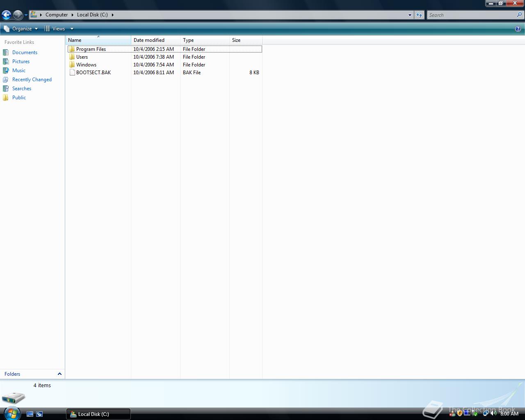This screenshot has width=525, height=420.
Task: Click the 10/4/2006 8:11 AM date cell
Action: (153, 73)
